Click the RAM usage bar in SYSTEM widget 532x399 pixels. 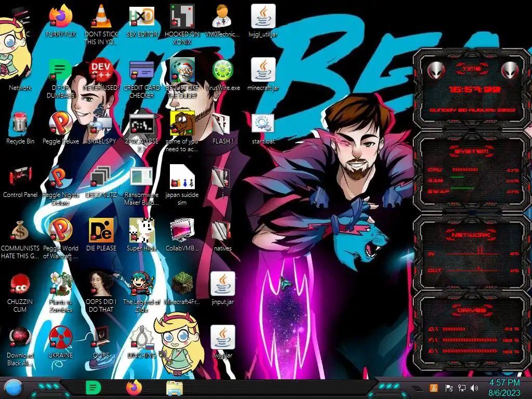tap(457, 177)
